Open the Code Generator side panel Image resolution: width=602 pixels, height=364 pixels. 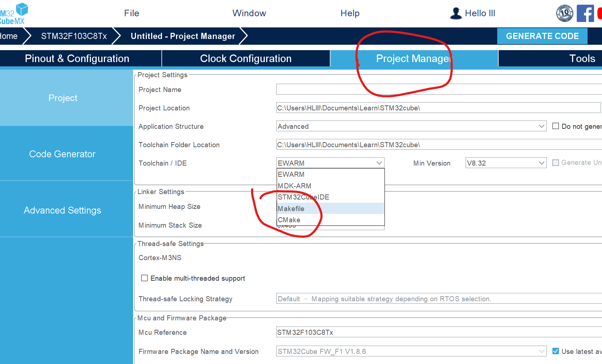[66, 154]
